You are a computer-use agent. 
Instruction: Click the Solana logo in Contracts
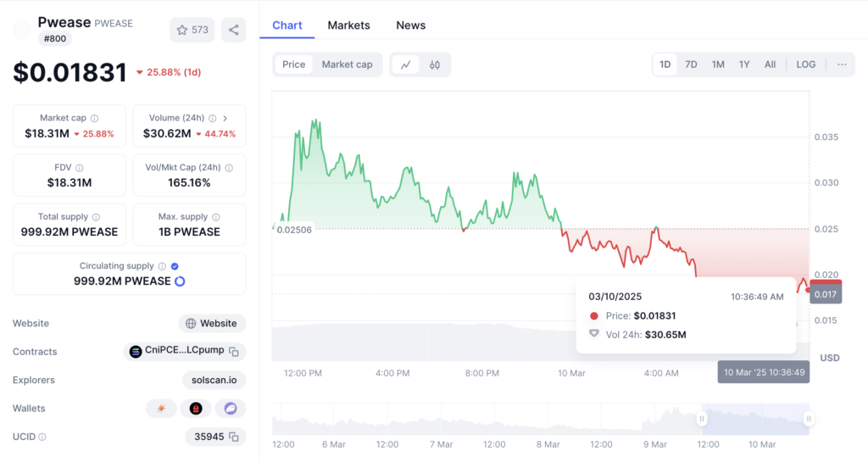136,351
